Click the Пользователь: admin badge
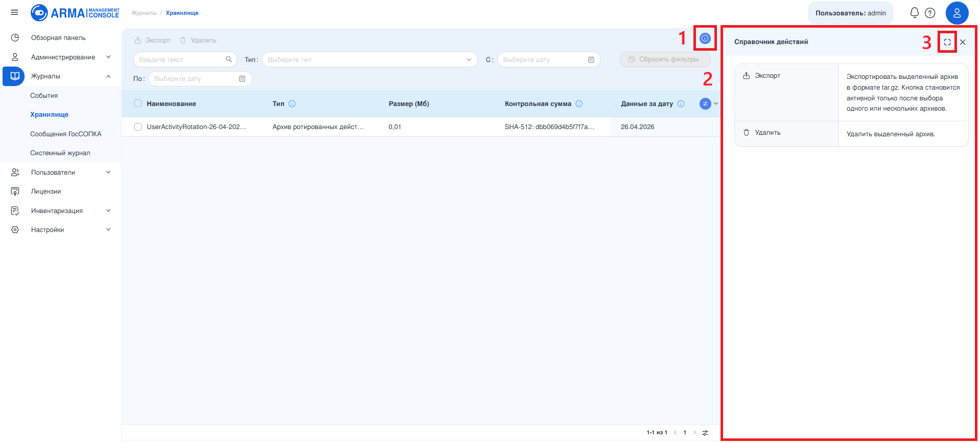Image resolution: width=980 pixels, height=443 pixels. (x=851, y=13)
